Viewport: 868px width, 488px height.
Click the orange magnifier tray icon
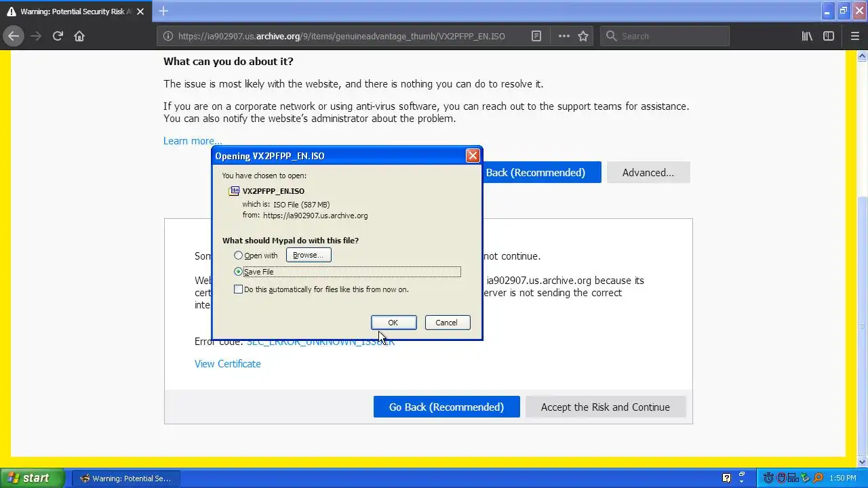(818, 478)
